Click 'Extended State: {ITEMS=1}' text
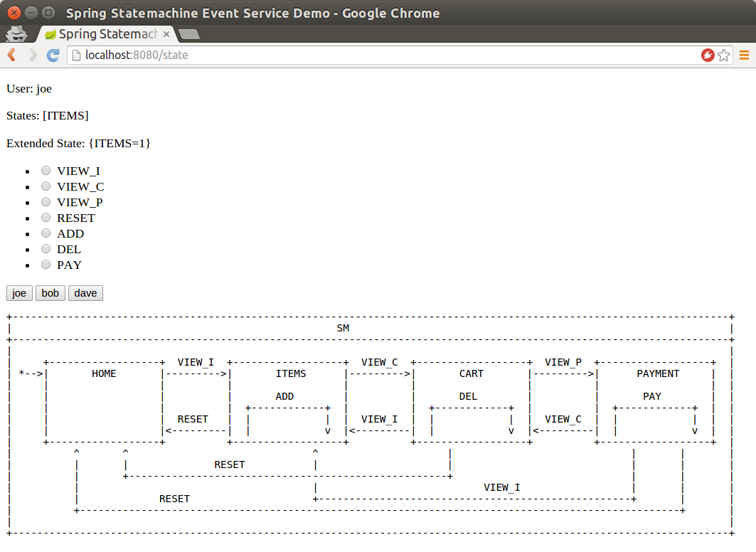 [78, 143]
